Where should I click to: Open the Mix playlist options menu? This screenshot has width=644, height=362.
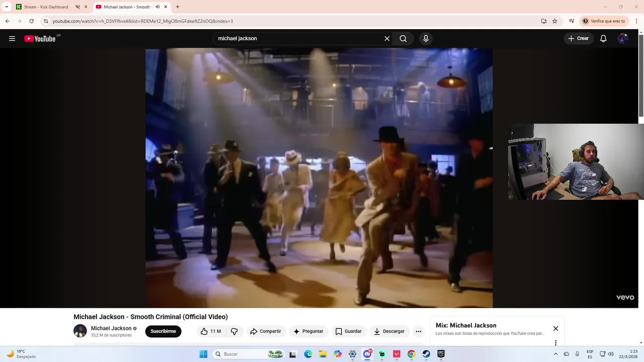[x=555, y=343]
